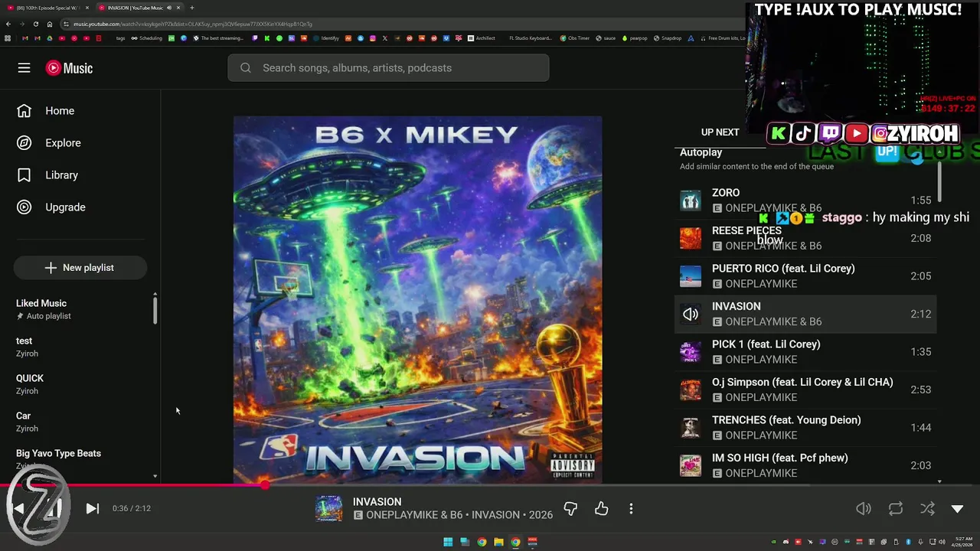Click the player bar song thumbnail
This screenshot has width=980, height=551.
[329, 508]
